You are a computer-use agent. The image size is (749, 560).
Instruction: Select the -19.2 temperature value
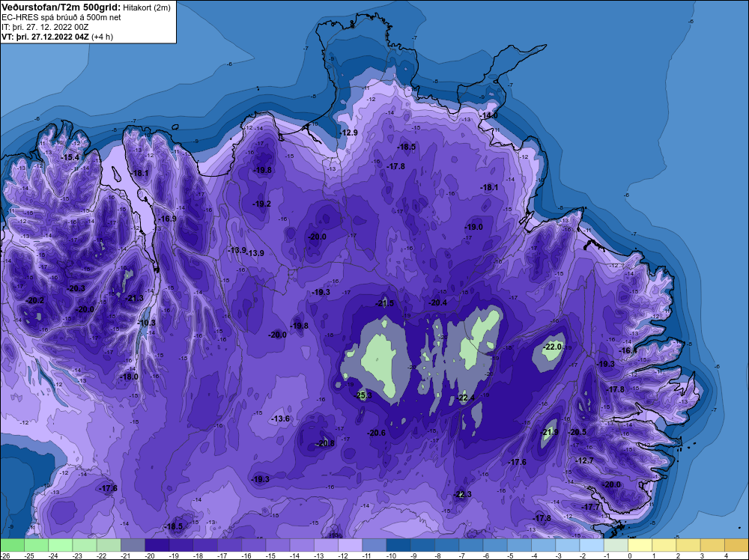[x=262, y=204]
